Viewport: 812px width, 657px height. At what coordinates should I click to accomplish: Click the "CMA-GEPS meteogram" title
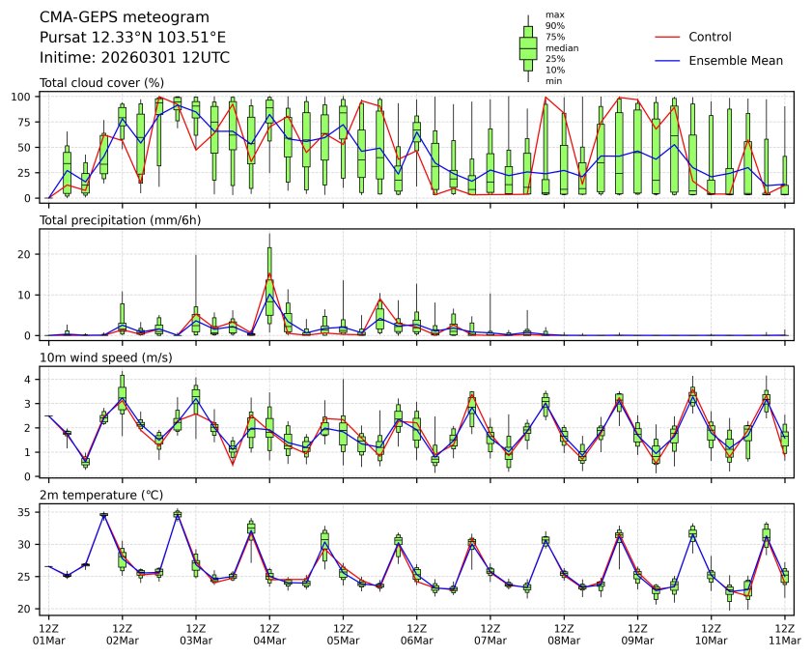coord(109,17)
